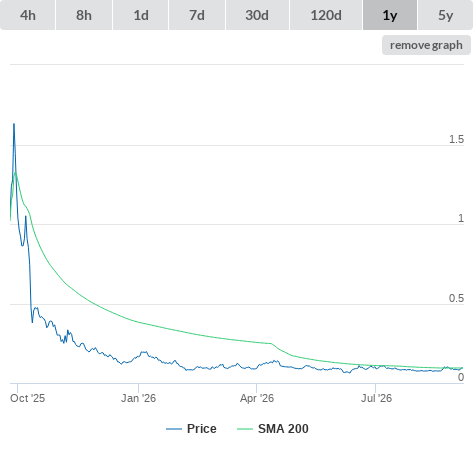Choose the 30d range tab
This screenshot has height=455, width=474.
tap(257, 15)
